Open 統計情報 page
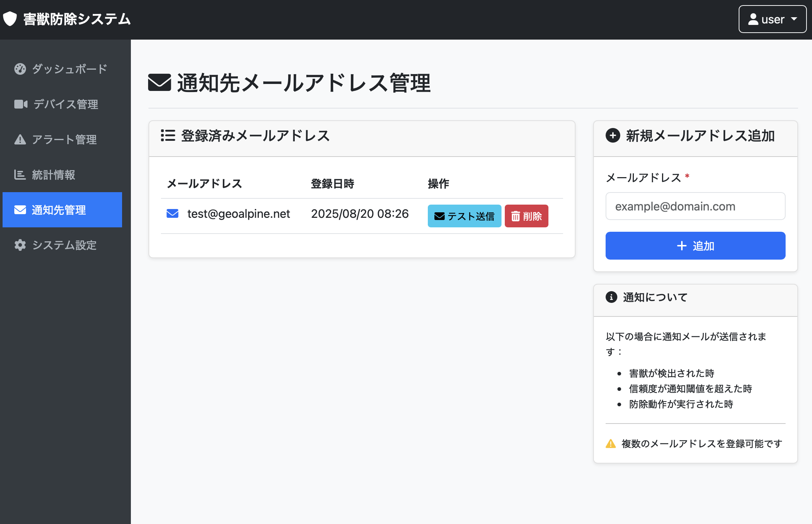Viewport: 812px width, 524px height. [x=62, y=175]
